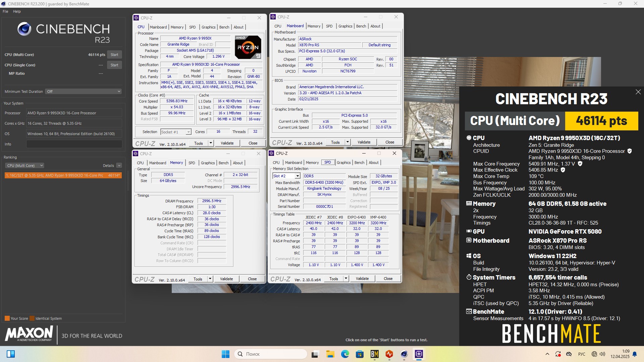The image size is (644, 362).
Task: Open the CPU (Multi Core) ranking dropdown
Action: [24, 166]
